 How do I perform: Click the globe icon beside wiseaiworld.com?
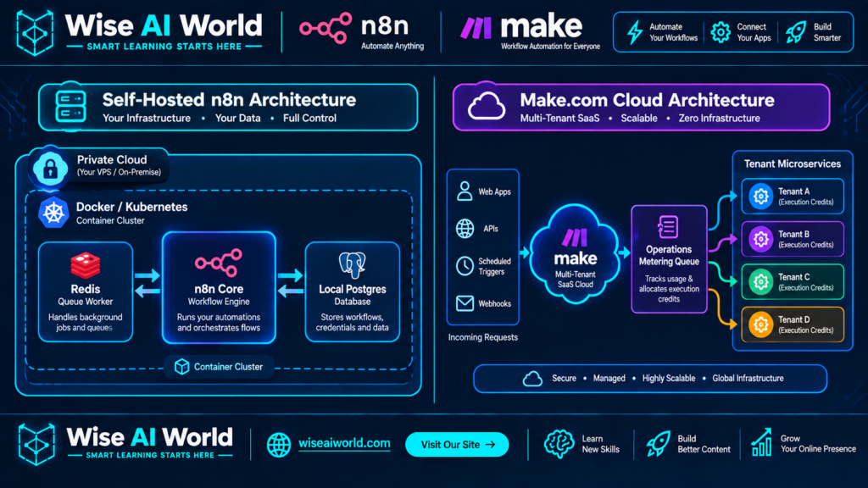(x=278, y=444)
